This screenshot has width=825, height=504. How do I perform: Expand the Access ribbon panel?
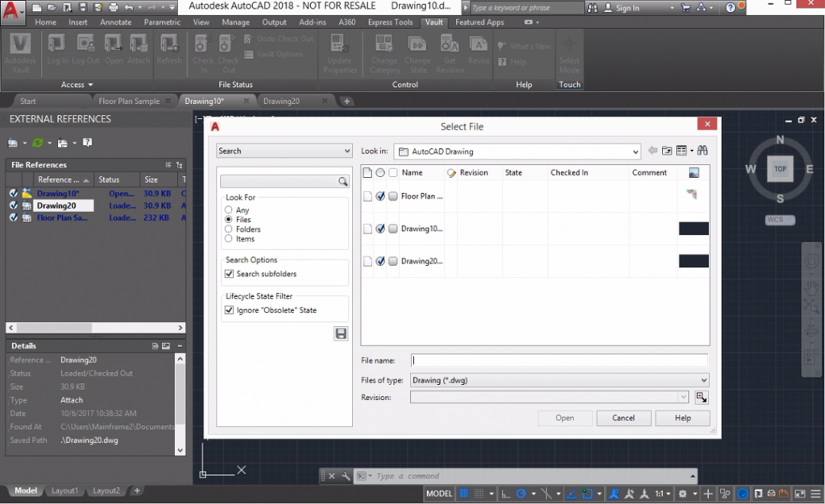pyautogui.click(x=77, y=85)
